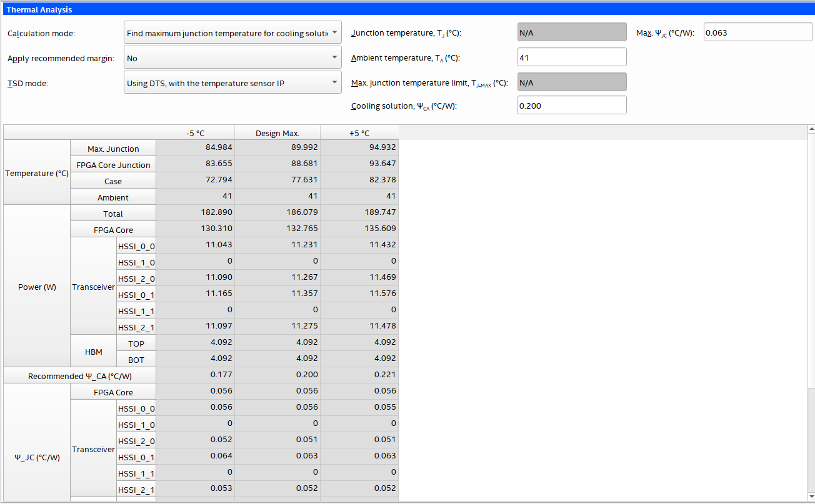Select Total power value 186.079 cell

(x=277, y=213)
